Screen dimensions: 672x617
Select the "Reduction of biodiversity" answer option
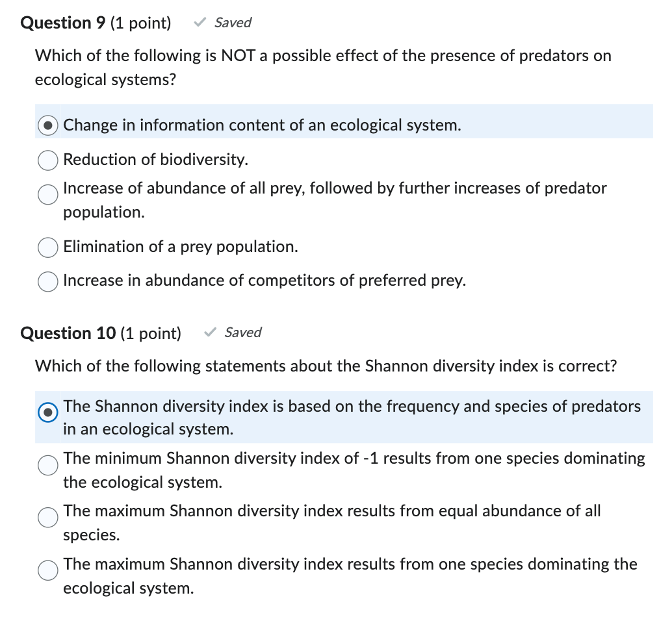(47, 160)
